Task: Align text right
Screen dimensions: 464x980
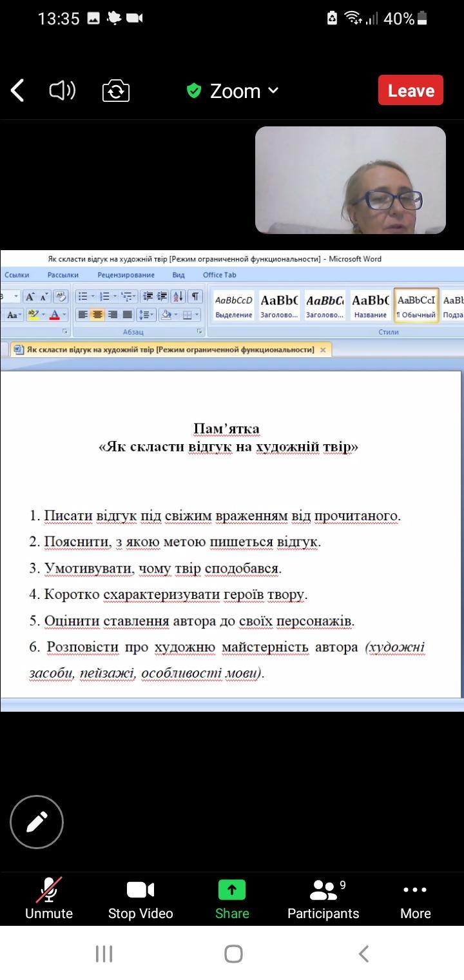Action: [113, 315]
